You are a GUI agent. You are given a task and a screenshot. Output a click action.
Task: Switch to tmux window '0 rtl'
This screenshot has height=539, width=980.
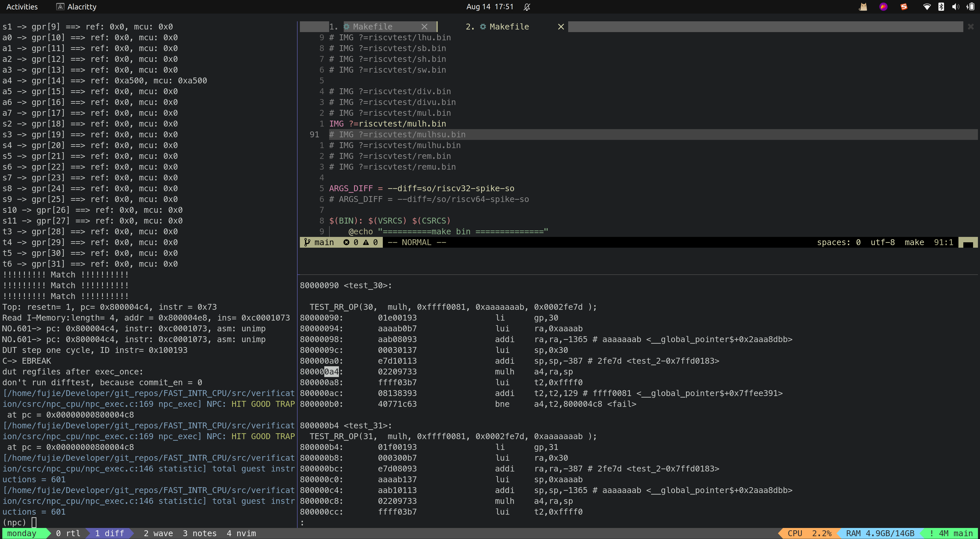(x=68, y=533)
